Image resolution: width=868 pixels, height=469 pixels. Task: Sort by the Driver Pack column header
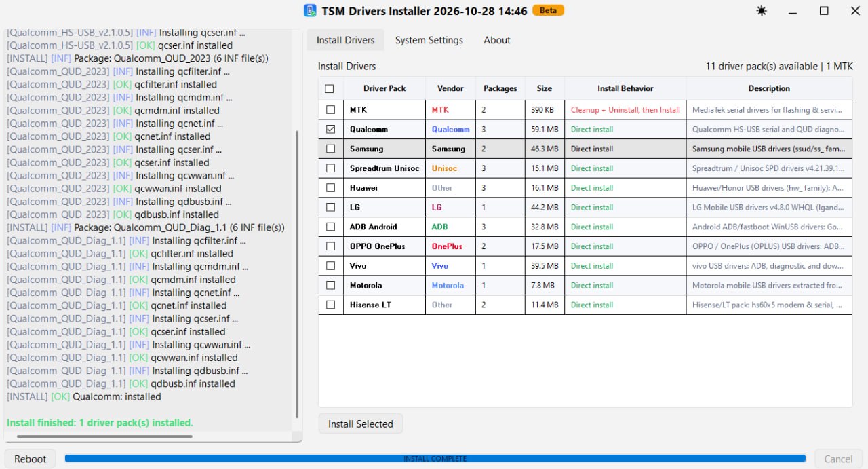click(x=384, y=88)
